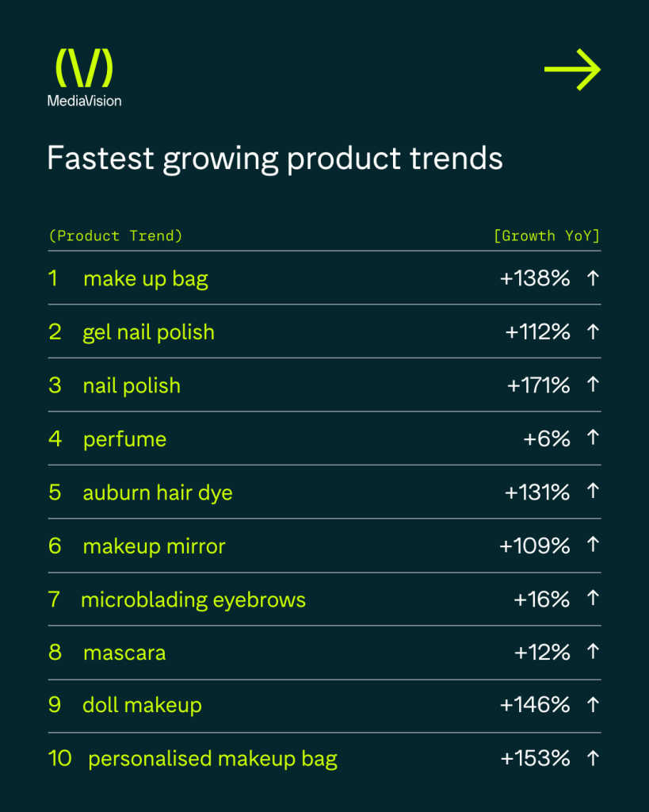The image size is (649, 812).
Task: Click the up arrow beside +138%
Action: (592, 278)
